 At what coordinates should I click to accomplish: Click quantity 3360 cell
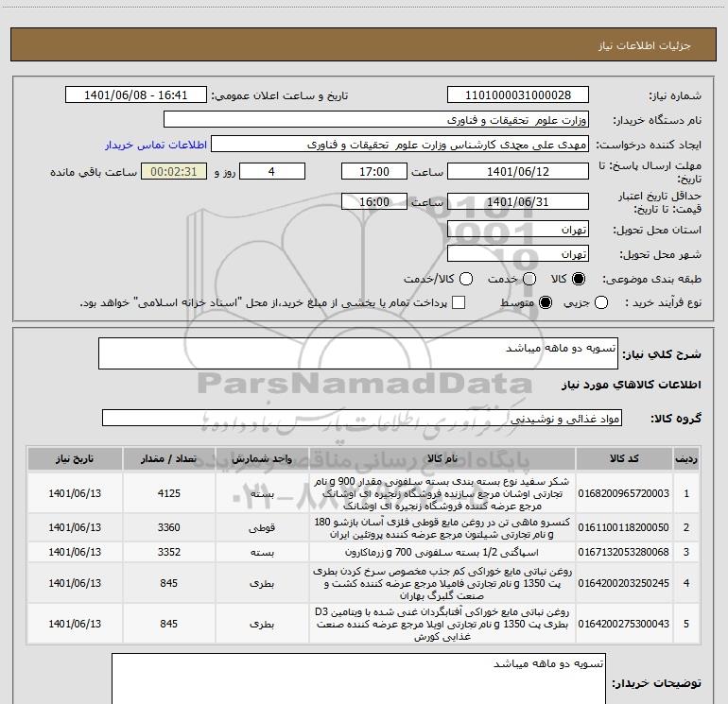[169, 527]
